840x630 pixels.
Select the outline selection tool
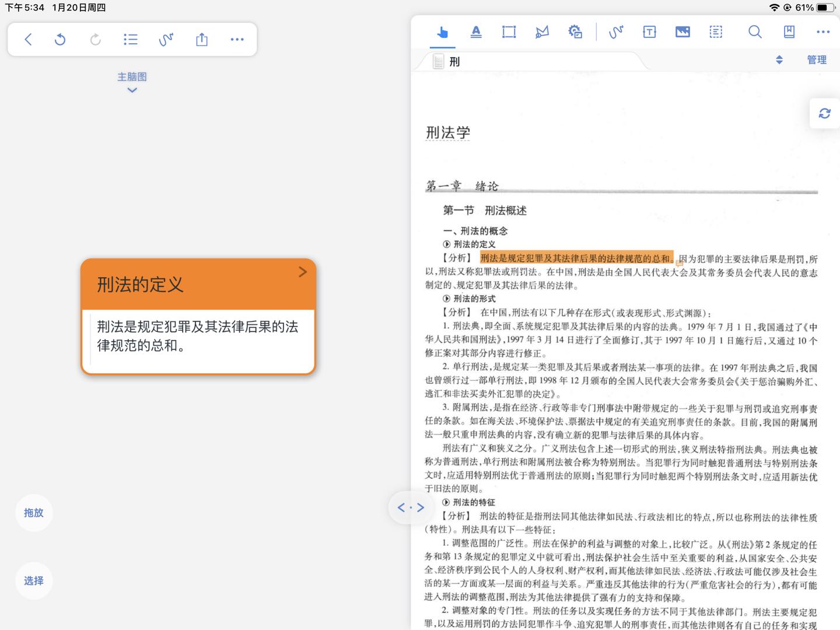coord(716,32)
